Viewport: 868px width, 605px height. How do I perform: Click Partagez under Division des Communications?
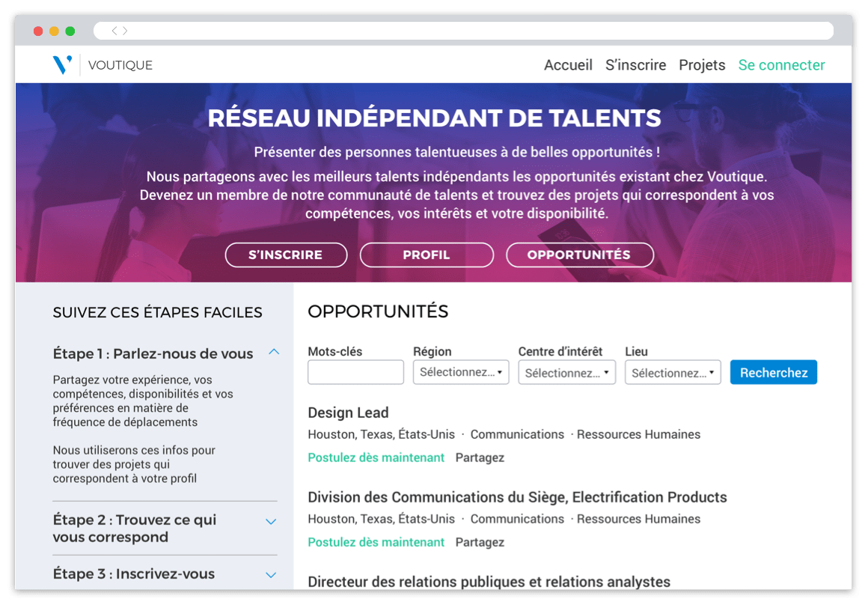pos(480,542)
